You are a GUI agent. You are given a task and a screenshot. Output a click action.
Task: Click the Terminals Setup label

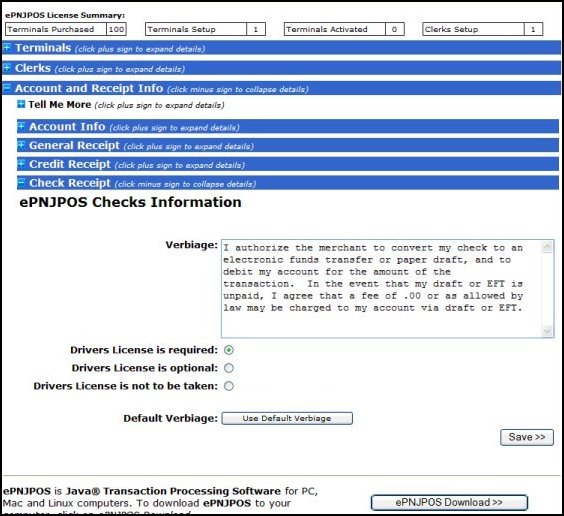click(x=181, y=29)
